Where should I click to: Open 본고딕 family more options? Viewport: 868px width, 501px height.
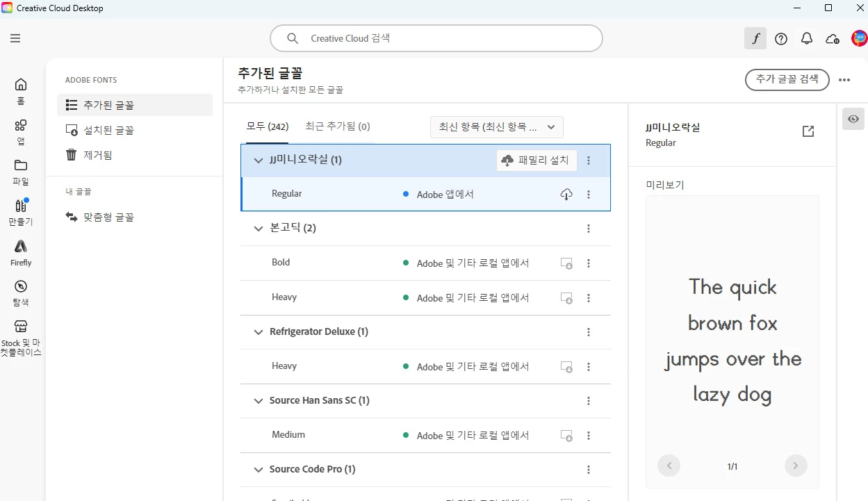tap(589, 229)
